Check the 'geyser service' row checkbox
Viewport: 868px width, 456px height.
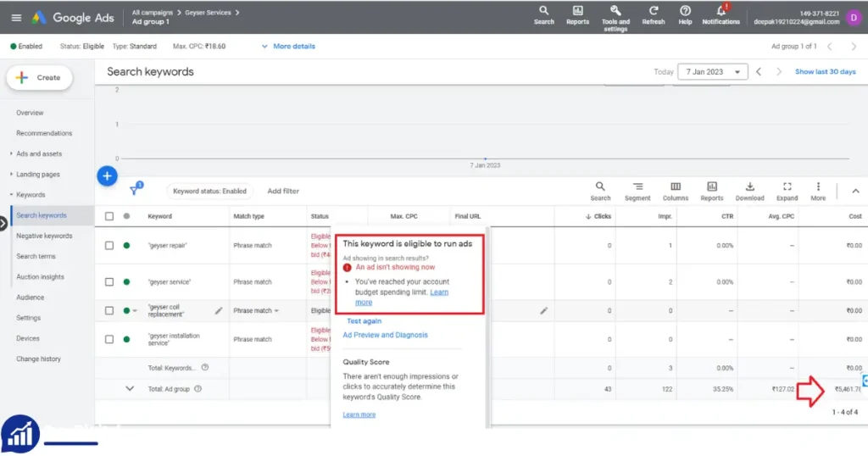[x=109, y=281]
